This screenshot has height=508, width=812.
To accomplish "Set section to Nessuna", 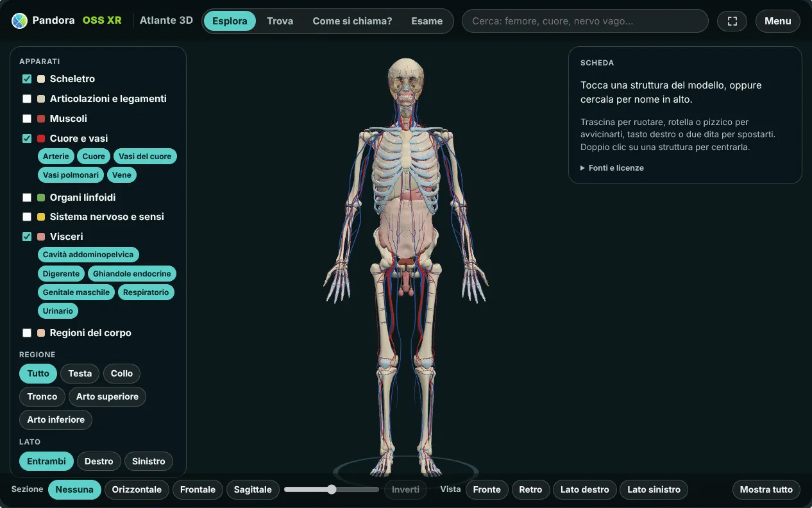I will coord(74,489).
